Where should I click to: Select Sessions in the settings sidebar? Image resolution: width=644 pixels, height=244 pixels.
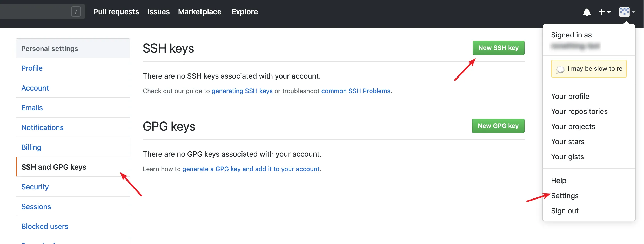click(73, 207)
